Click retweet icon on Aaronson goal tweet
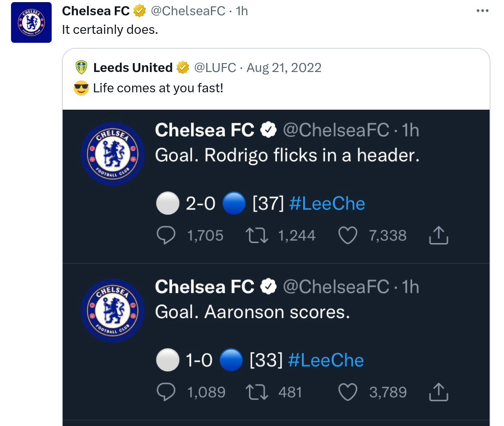Viewport: 504px width, 426px height. click(257, 392)
